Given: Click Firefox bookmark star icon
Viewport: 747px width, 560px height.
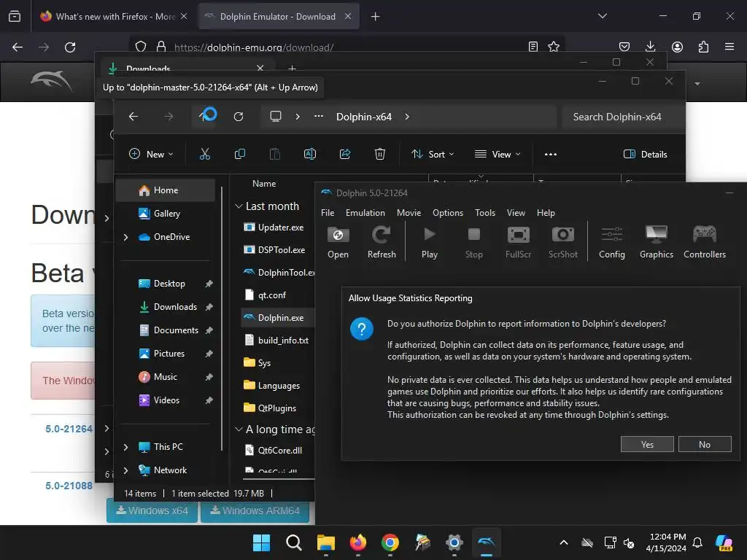Looking at the screenshot, I should (554, 47).
